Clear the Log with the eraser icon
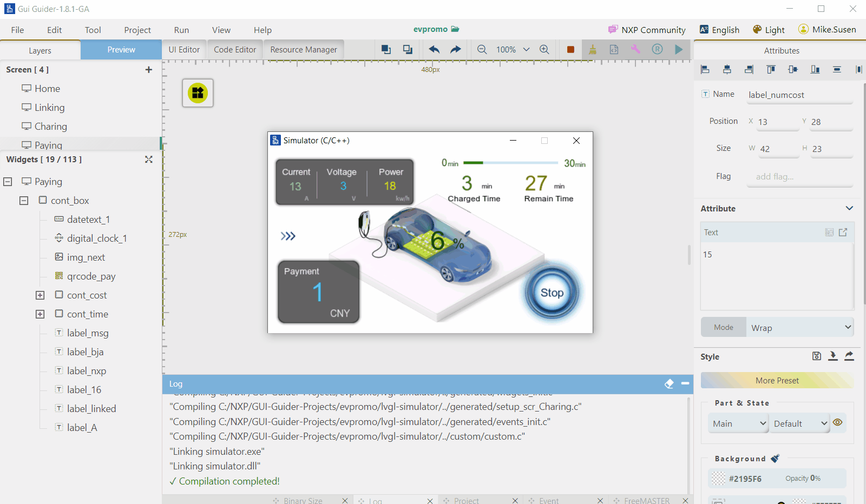The width and height of the screenshot is (866, 504). (669, 384)
